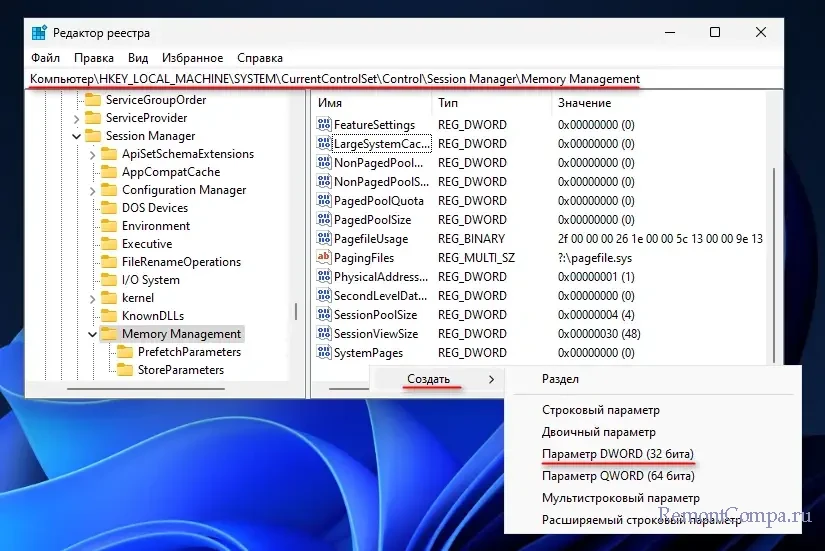Click the PagingFiles string value icon

[x=323, y=258]
